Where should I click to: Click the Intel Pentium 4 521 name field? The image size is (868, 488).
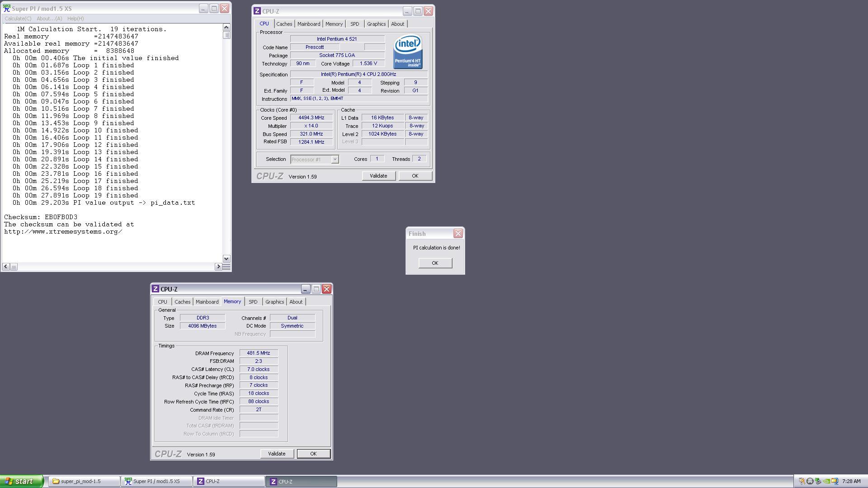click(x=337, y=39)
